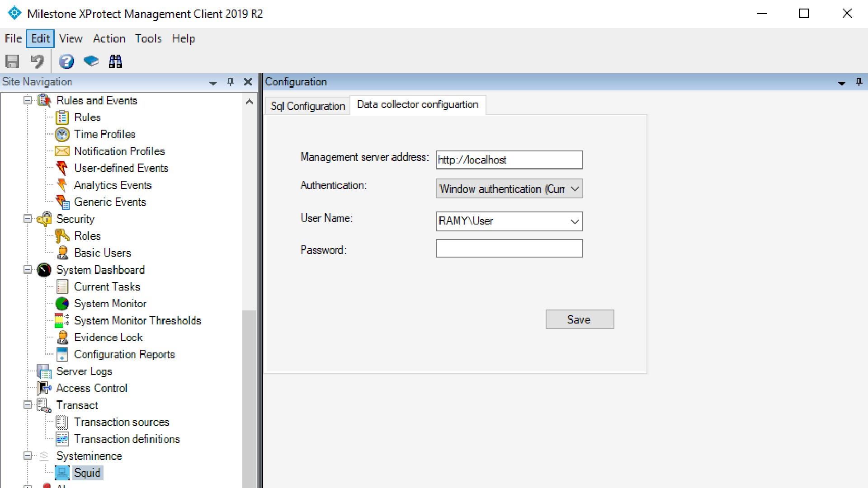The height and width of the screenshot is (488, 868).
Task: Collapse the System Dashboard tree node
Action: coord(28,269)
